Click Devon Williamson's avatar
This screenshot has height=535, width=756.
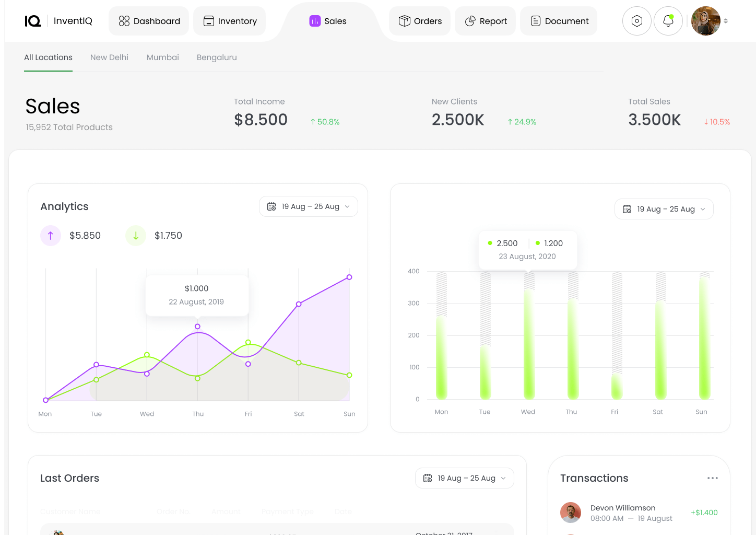pyautogui.click(x=571, y=513)
